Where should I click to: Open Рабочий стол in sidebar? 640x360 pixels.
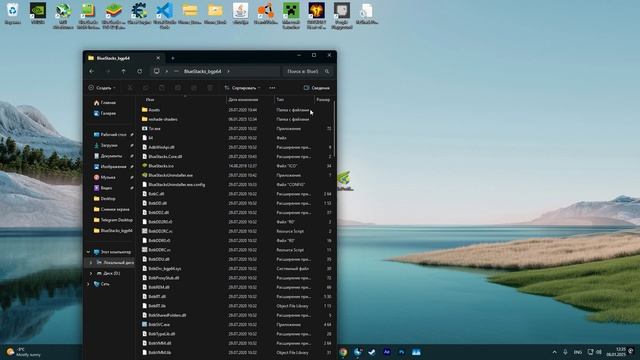110,135
